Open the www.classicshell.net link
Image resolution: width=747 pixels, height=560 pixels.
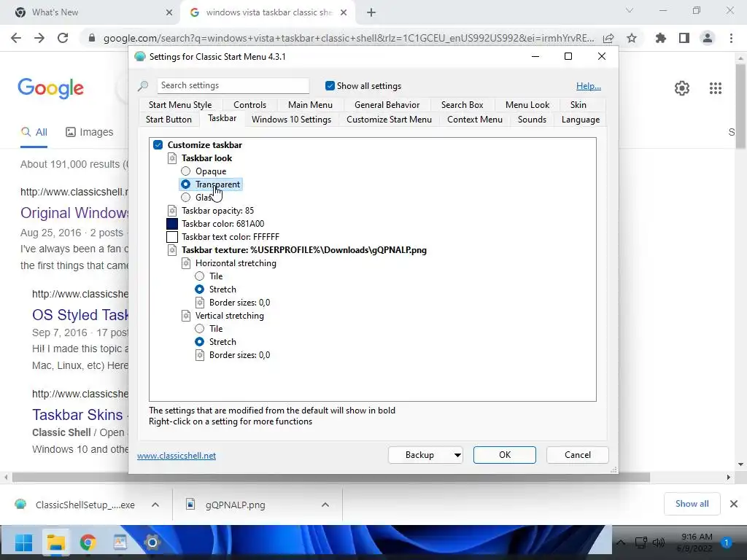[177, 456]
